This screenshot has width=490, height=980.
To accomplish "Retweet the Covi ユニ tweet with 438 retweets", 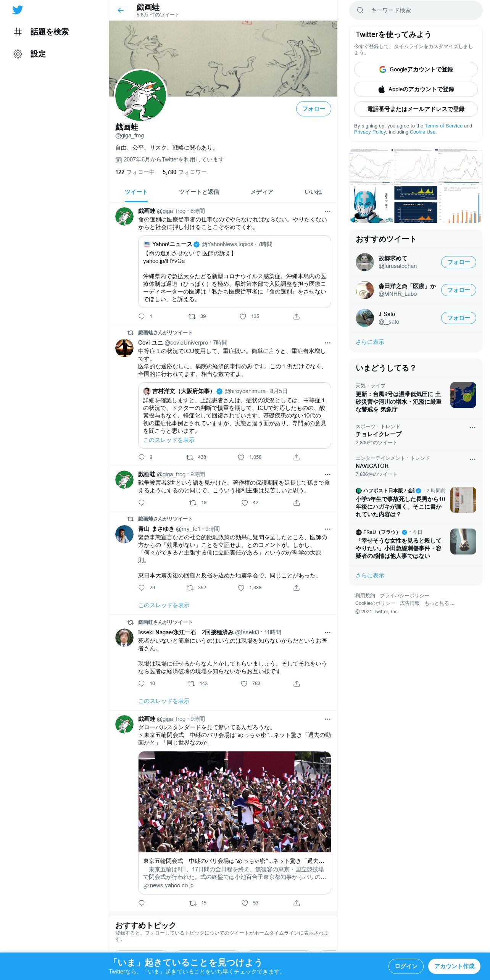I will click(x=190, y=457).
